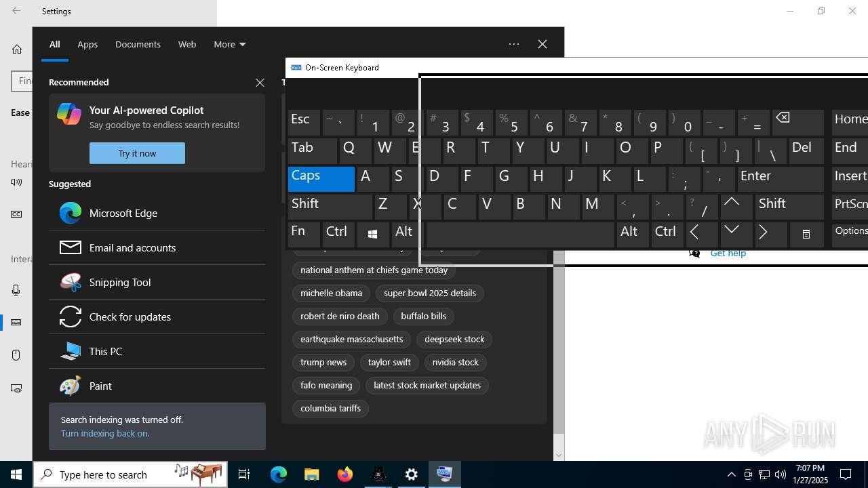This screenshot has width=868, height=488.
Task: Click right arrow key on on-screen keyboard
Action: tap(771, 235)
